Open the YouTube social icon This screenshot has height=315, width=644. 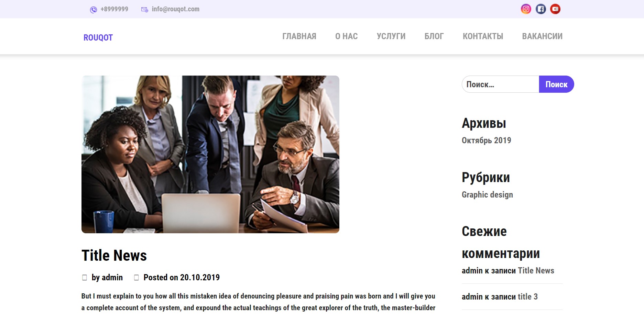555,9
